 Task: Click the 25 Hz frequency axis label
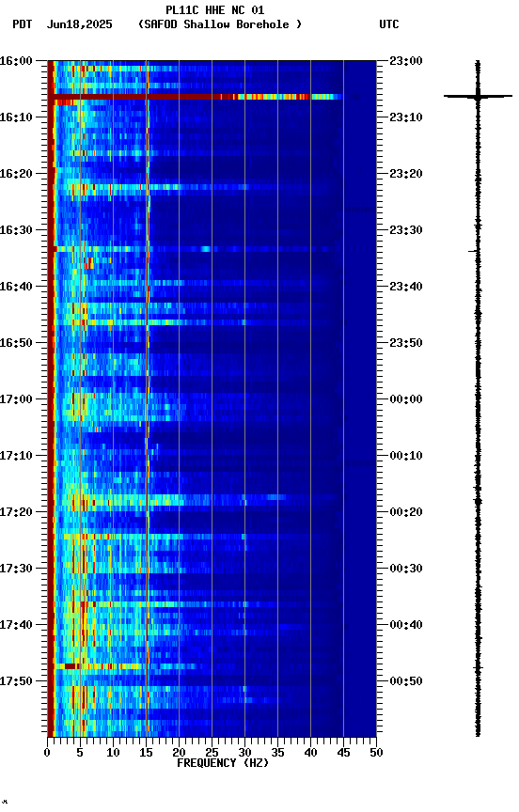coord(212,753)
